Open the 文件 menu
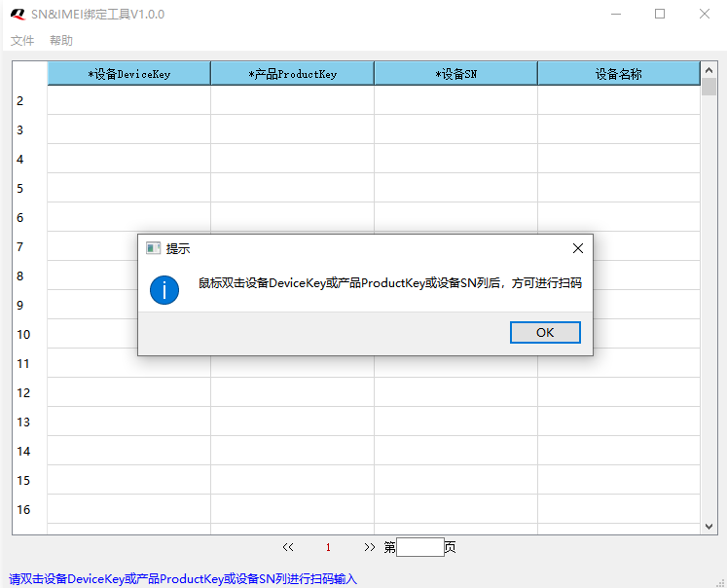 [x=22, y=41]
